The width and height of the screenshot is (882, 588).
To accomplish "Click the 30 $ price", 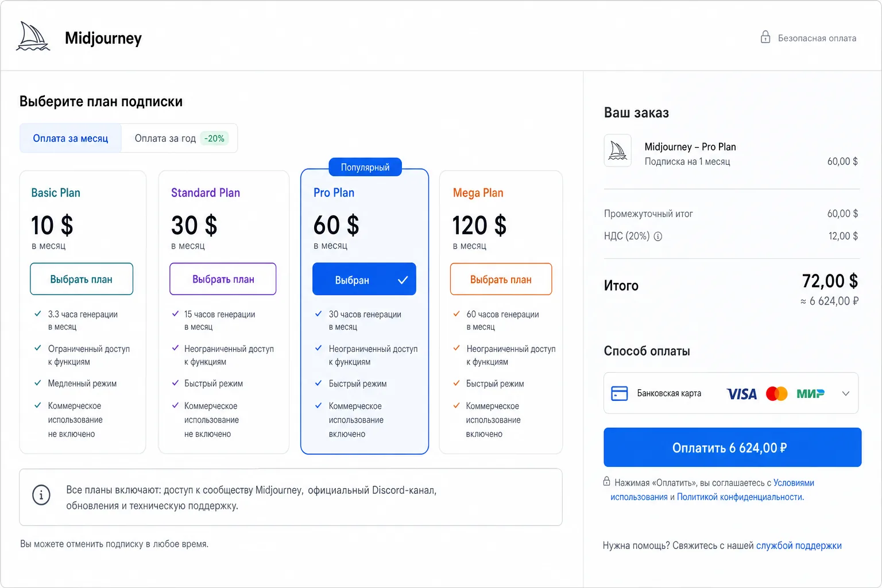I will click(194, 225).
